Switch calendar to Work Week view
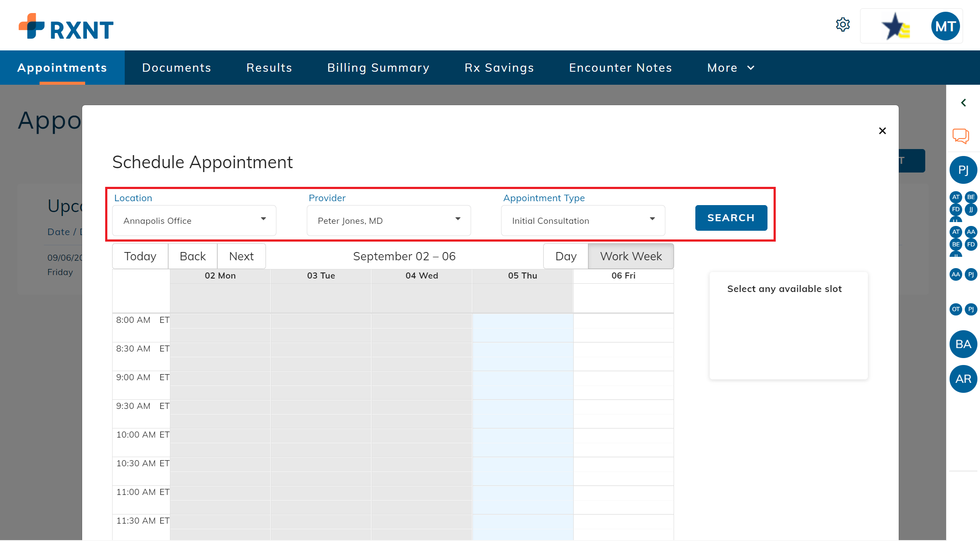This screenshot has width=980, height=541. pos(631,256)
